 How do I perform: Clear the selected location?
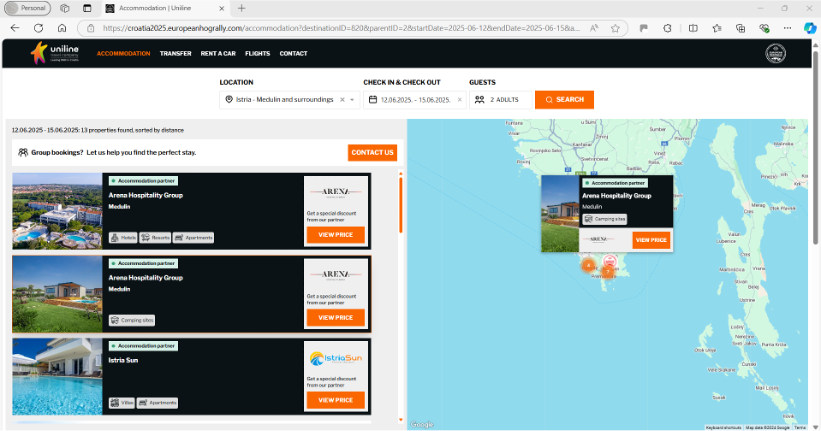[342, 100]
